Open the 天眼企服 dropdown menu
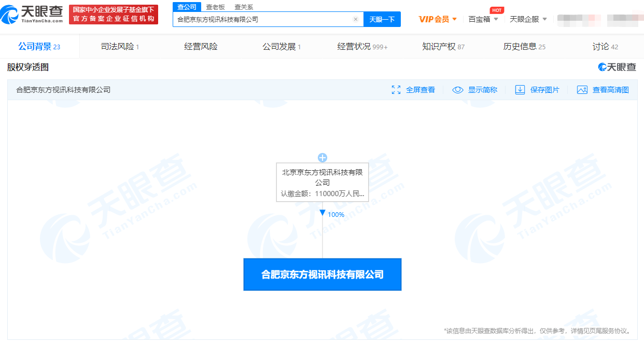This screenshot has width=644, height=344. pyautogui.click(x=528, y=19)
